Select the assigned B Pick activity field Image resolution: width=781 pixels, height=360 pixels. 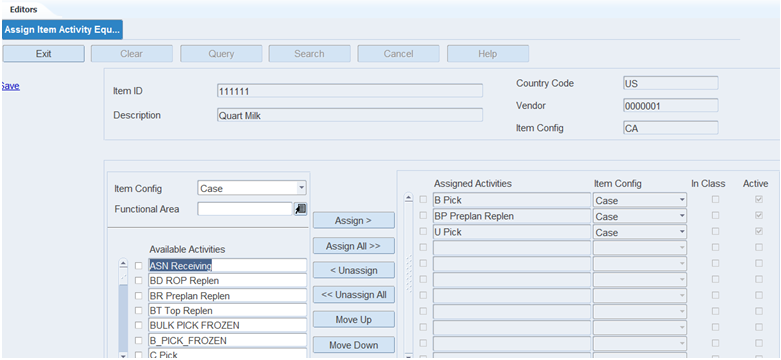pos(512,201)
